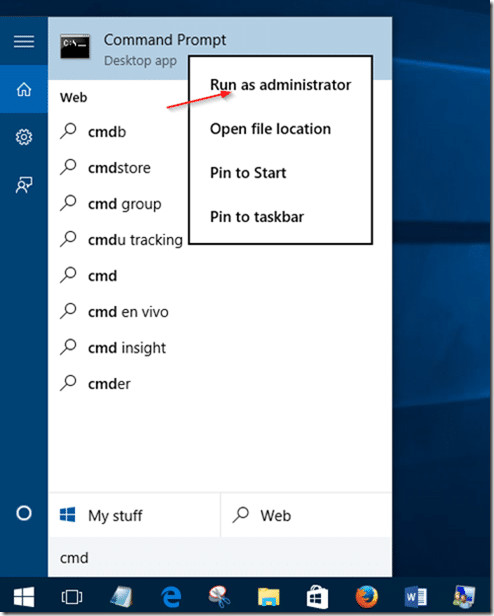Viewport: 494px width, 616px height.
Task: Click the rightmost taskbar icon after Word
Action: [x=464, y=597]
